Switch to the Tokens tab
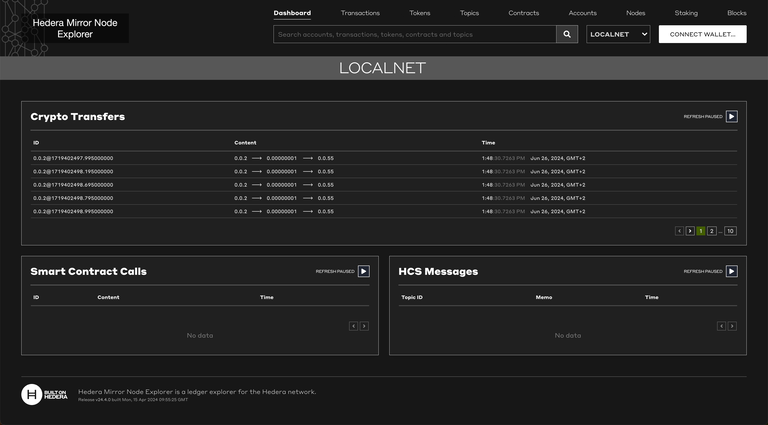Screen dimensions: 768x425 (x=420, y=13)
